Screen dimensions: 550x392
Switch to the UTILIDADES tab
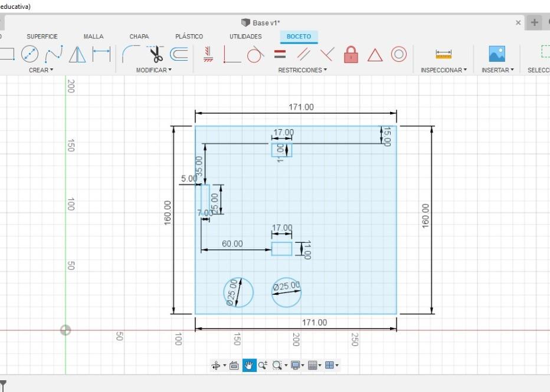click(x=245, y=37)
